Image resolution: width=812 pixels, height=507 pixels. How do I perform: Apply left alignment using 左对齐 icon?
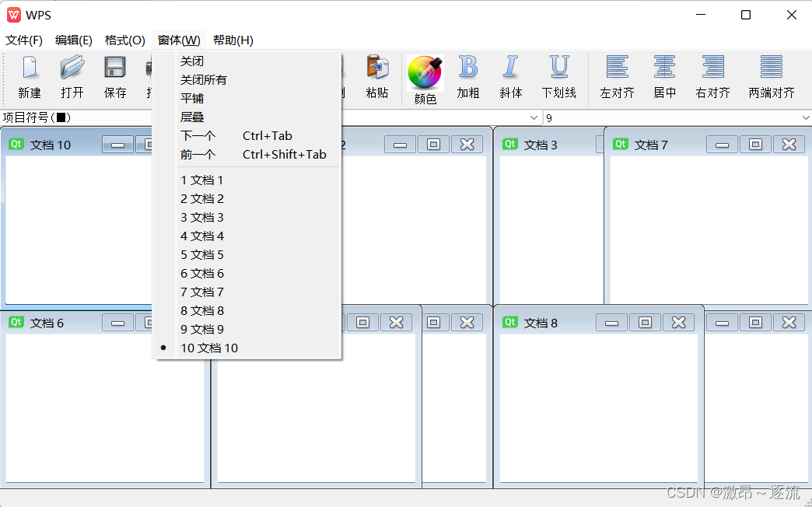point(618,78)
